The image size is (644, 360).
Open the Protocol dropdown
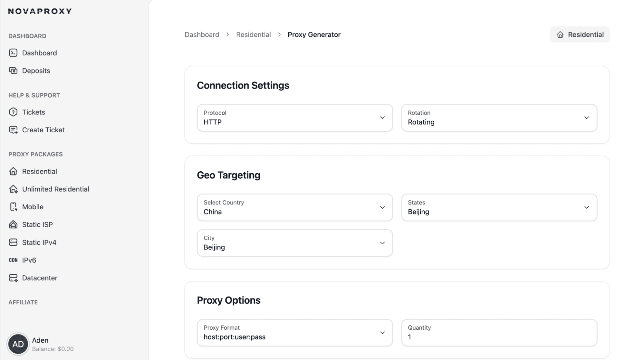[x=294, y=118]
